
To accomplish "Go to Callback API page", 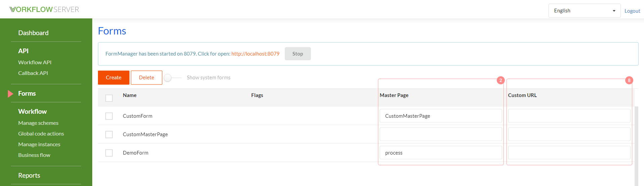I will pyautogui.click(x=33, y=73).
